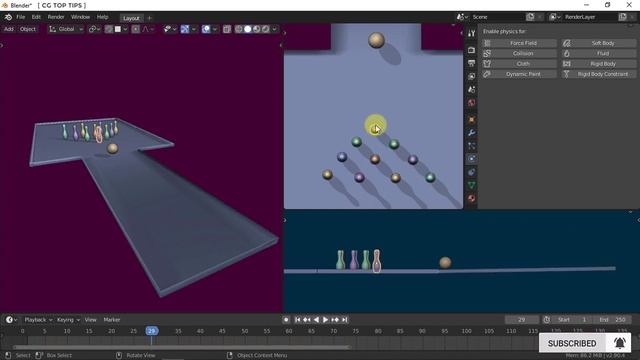Open the View Layer properties tab
The height and width of the screenshot is (360, 640).
coord(471,76)
